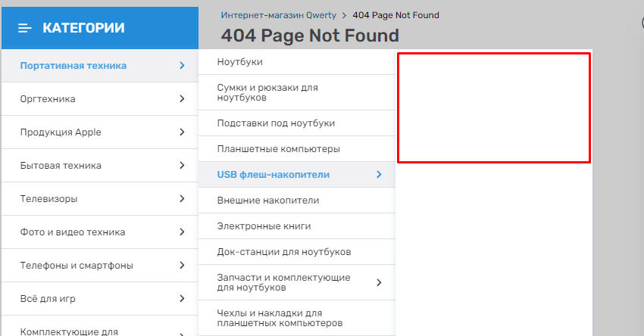Go to Внешние накопители category
The height and width of the screenshot is (336, 644).
pyautogui.click(x=267, y=201)
